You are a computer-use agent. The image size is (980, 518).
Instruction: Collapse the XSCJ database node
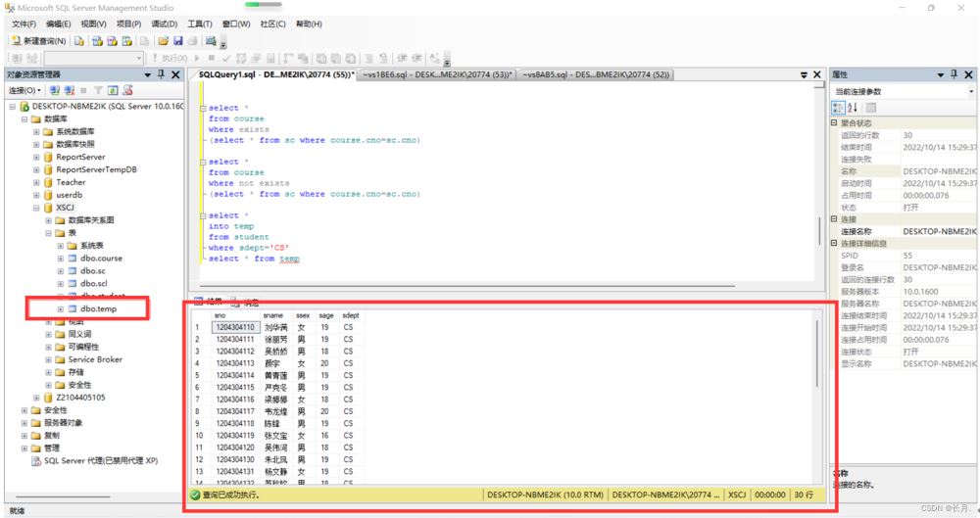(35, 208)
